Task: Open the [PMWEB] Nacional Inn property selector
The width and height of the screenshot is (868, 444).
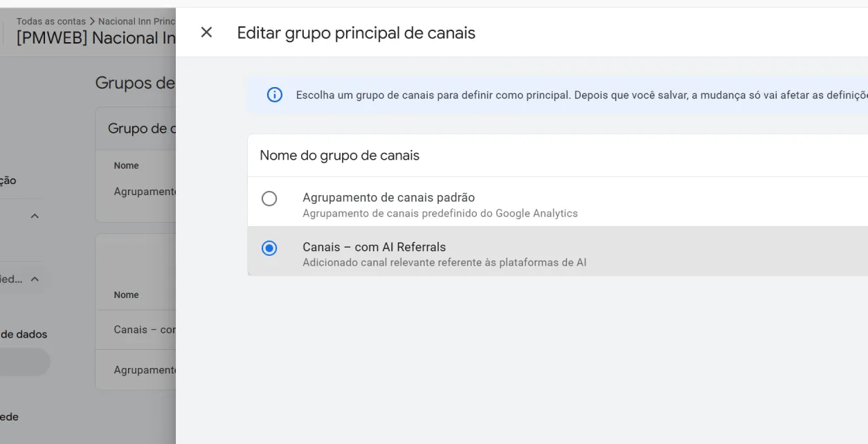Action: (x=96, y=38)
